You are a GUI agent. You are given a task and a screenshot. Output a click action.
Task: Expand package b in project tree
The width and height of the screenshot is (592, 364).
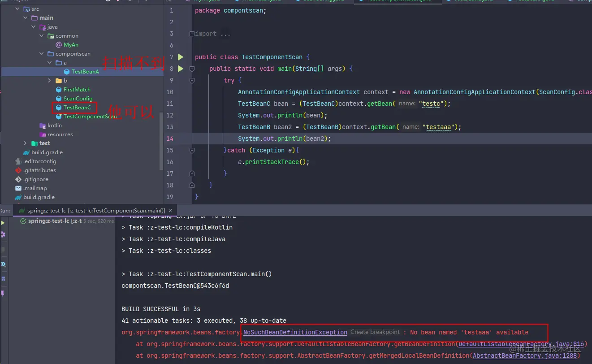[x=50, y=81]
